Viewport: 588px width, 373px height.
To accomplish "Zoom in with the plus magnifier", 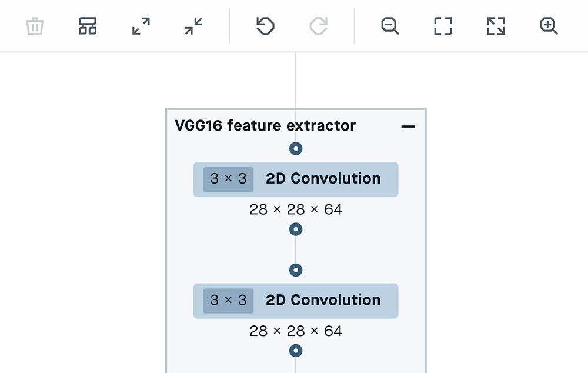I will click(x=549, y=26).
